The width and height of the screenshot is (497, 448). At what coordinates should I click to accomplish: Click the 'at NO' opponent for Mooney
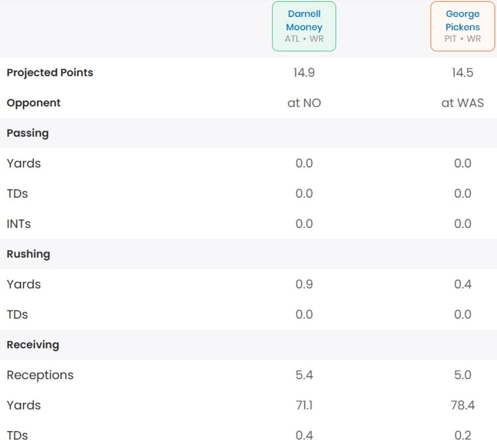(x=304, y=103)
